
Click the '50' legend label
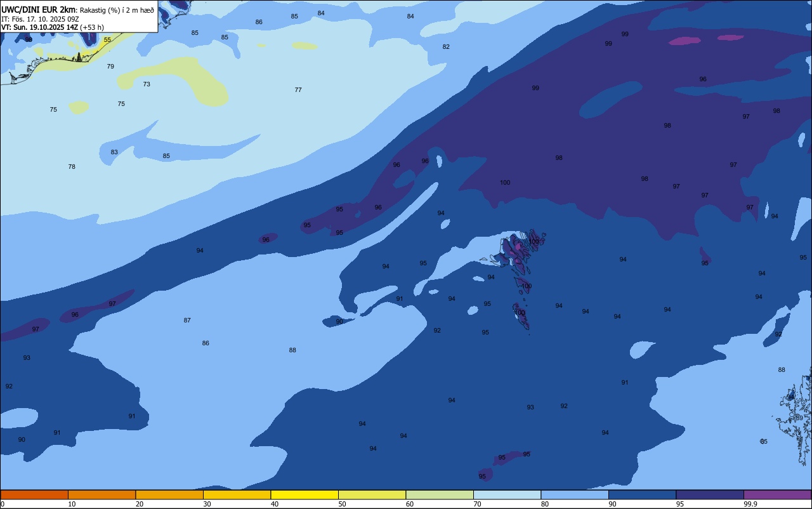(342, 504)
